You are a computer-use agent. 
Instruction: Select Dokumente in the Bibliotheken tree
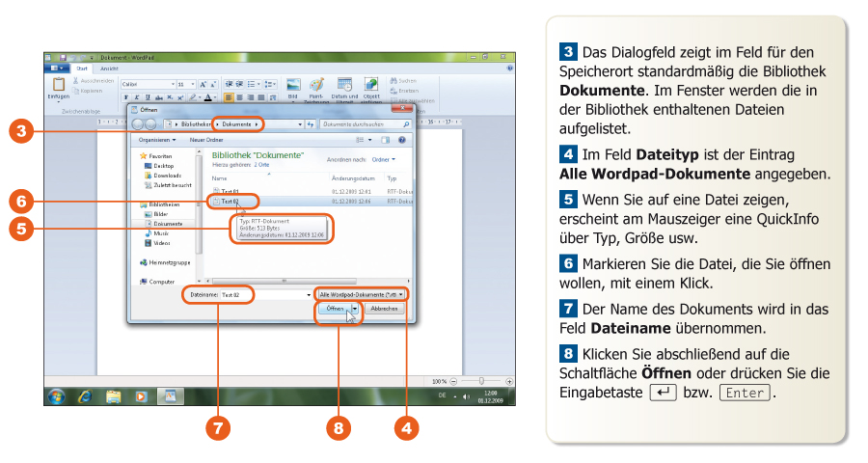click(x=168, y=223)
